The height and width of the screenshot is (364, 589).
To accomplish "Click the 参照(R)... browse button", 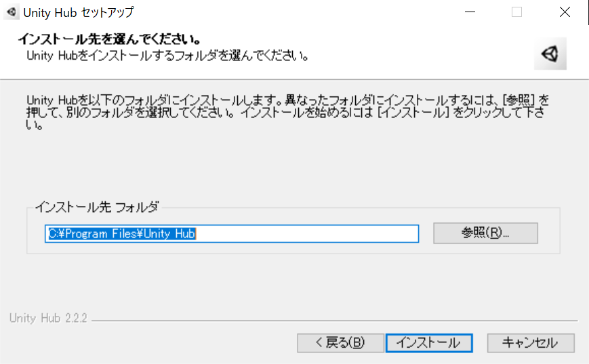I will click(x=485, y=233).
